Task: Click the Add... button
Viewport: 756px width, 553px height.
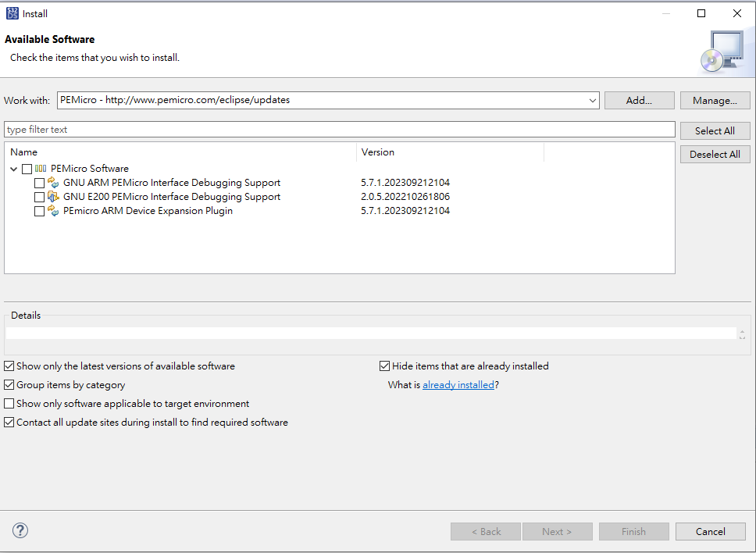Action: 639,100
